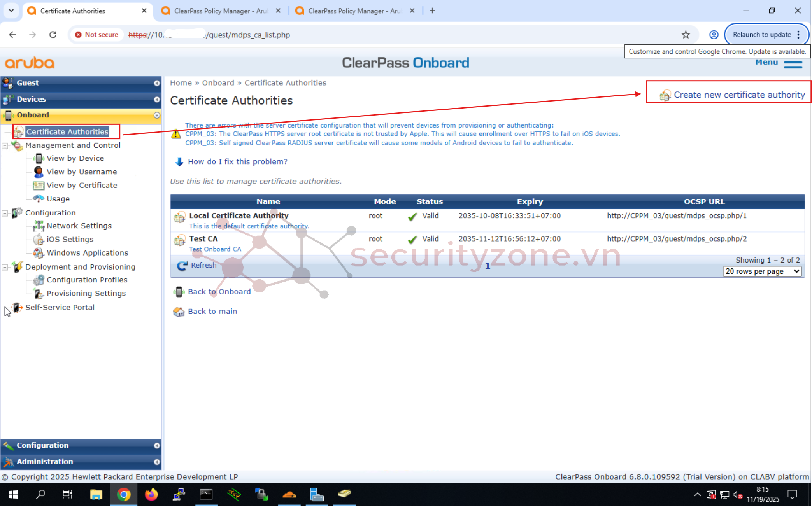Bookmark this page with the star icon

(686, 35)
